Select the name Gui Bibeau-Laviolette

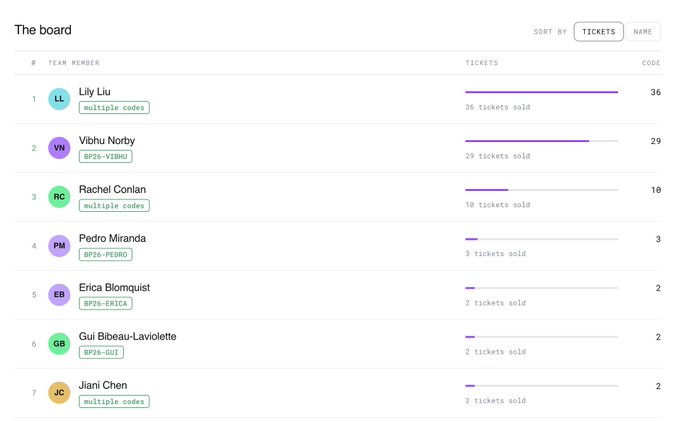[x=128, y=336]
